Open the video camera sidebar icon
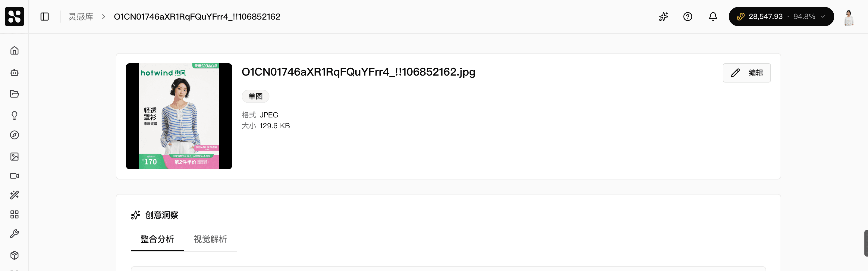Image resolution: width=868 pixels, height=271 pixels. point(14,176)
